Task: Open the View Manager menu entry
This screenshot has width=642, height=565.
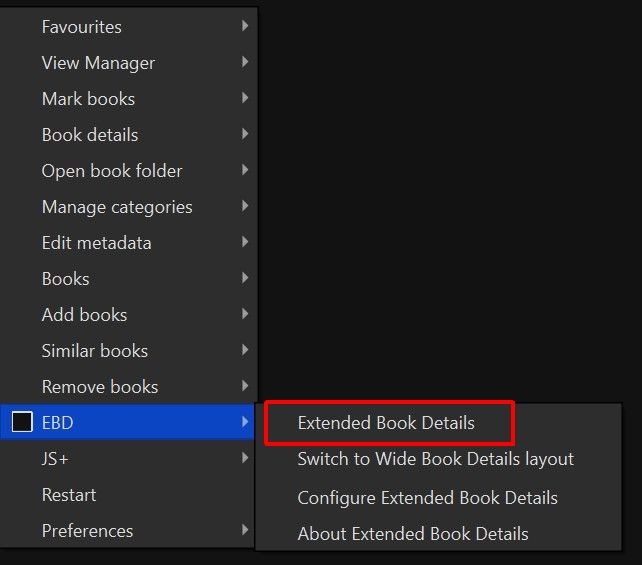Action: (98, 63)
